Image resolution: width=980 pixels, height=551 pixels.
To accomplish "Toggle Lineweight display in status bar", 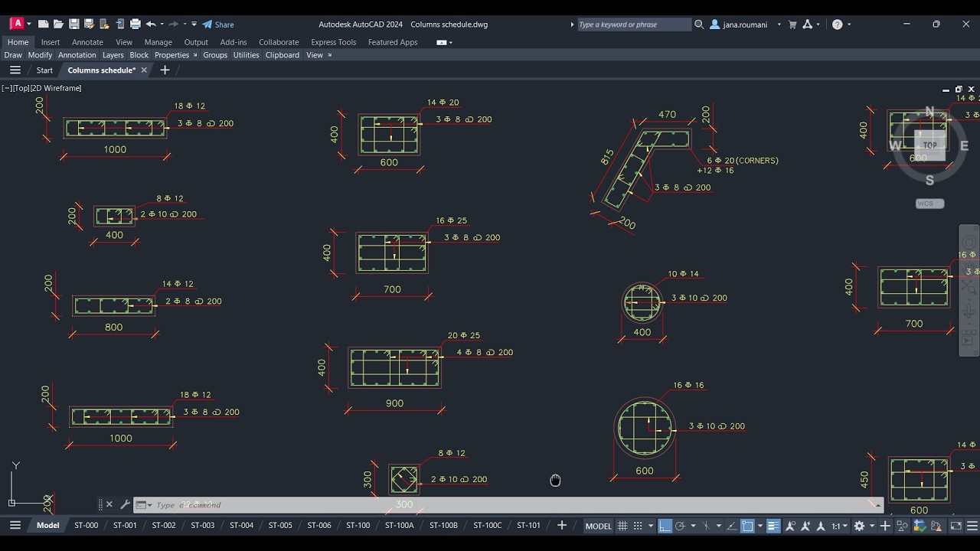I will (773, 526).
